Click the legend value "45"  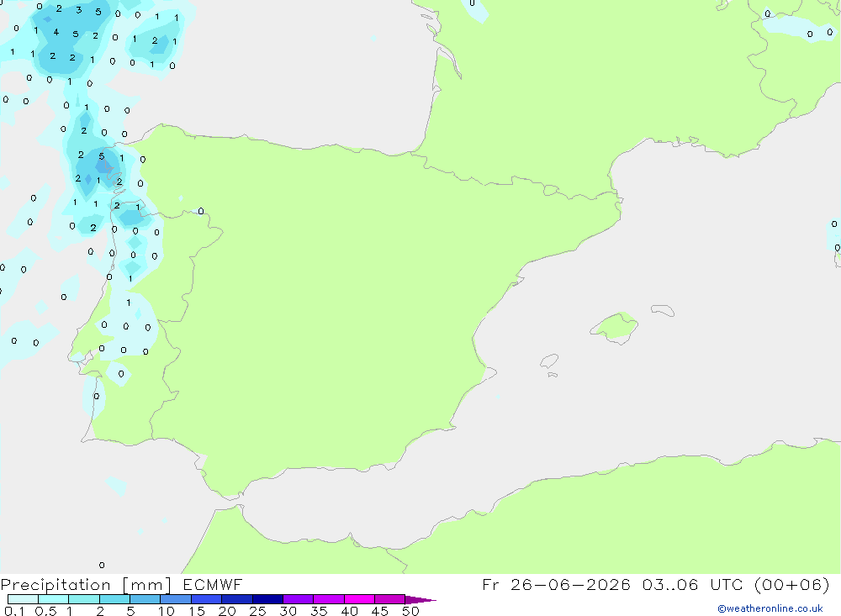pos(380,611)
